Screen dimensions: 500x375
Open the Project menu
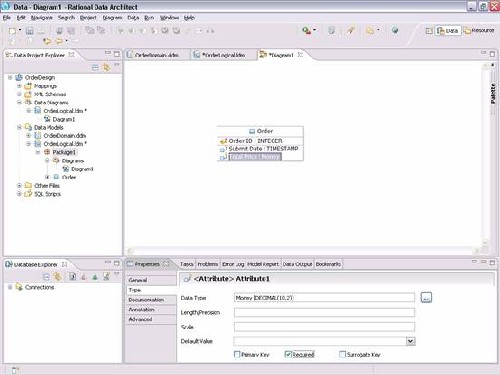[88, 18]
